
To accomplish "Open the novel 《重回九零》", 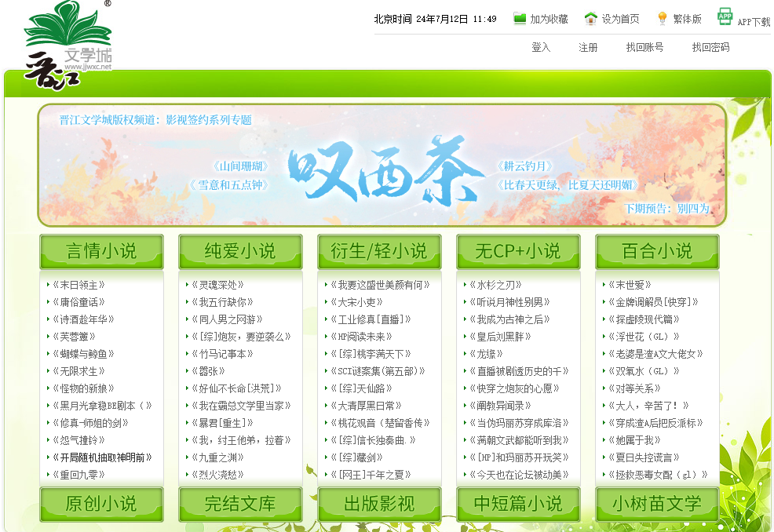I will 79,475.
